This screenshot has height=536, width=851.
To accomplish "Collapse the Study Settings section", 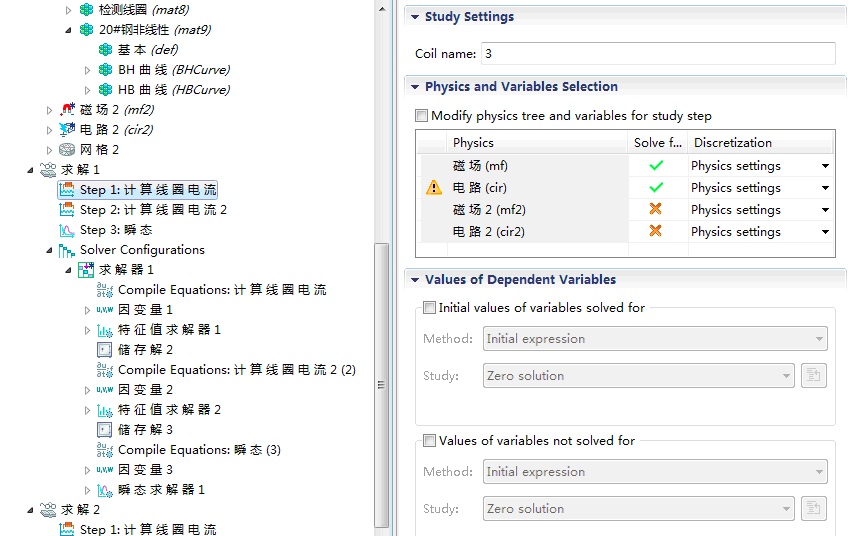I will 414,17.
